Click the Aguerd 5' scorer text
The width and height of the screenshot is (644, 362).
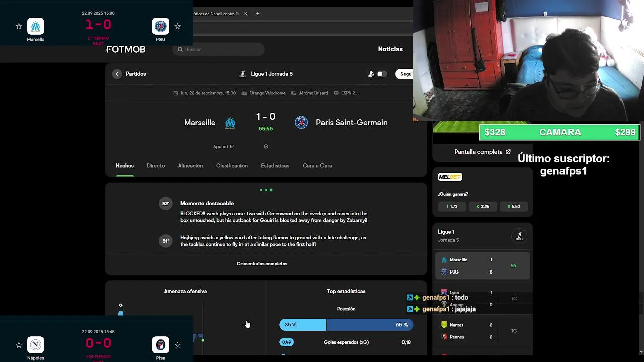click(x=223, y=147)
